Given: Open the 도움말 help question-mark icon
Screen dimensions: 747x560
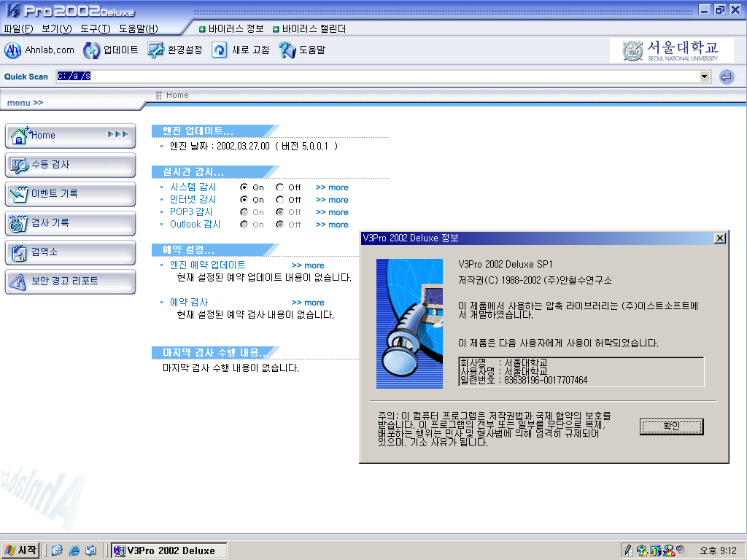Looking at the screenshot, I should click(x=287, y=50).
